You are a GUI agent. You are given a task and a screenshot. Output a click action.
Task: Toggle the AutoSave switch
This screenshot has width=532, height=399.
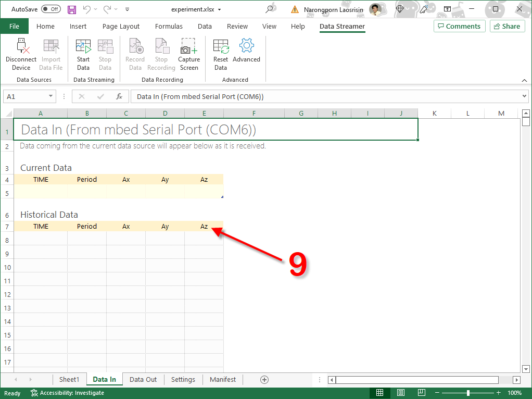pyautogui.click(x=51, y=9)
